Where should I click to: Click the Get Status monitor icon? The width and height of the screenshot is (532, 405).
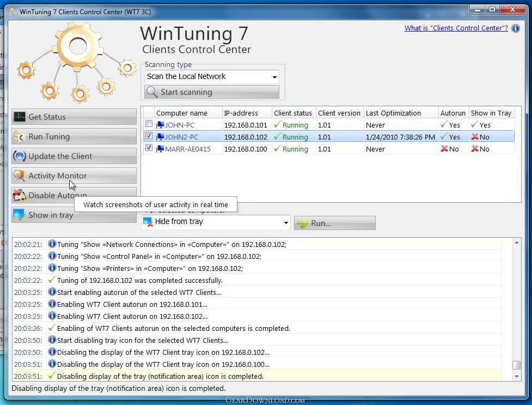coord(20,117)
